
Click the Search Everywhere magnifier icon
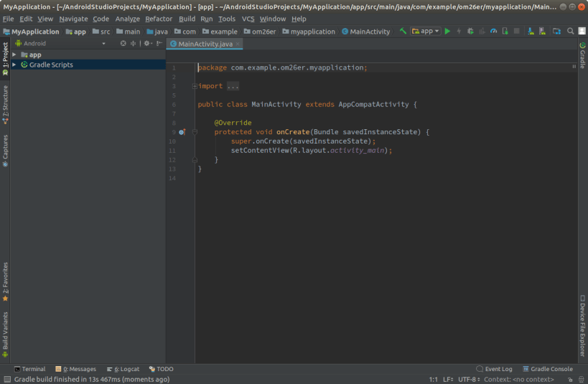coord(570,31)
